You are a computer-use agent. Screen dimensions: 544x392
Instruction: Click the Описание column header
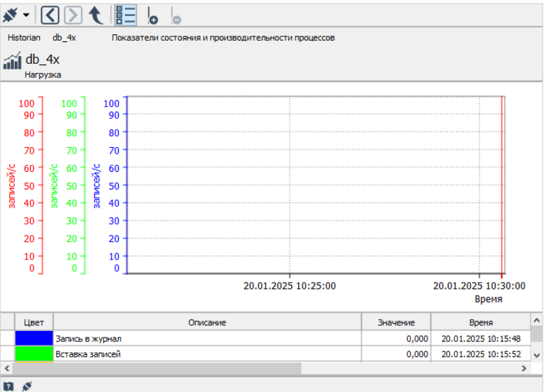click(207, 323)
